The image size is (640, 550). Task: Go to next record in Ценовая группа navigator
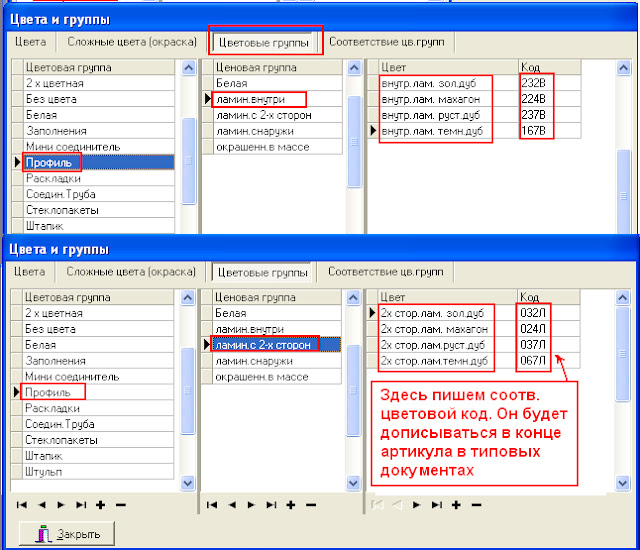(x=251, y=505)
